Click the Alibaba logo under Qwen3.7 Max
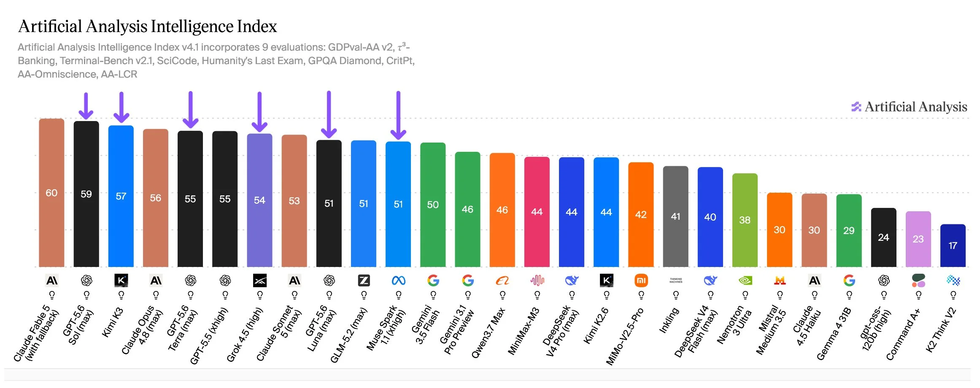980x388 pixels. click(502, 280)
